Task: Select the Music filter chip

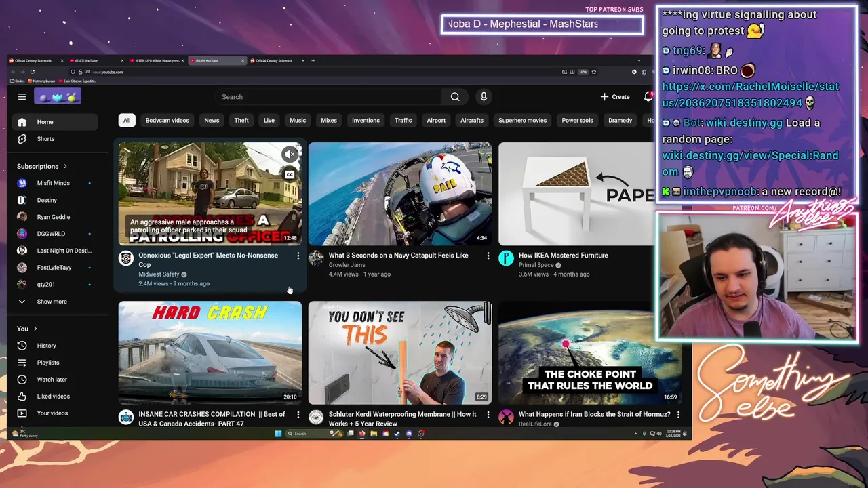Action: coord(298,120)
